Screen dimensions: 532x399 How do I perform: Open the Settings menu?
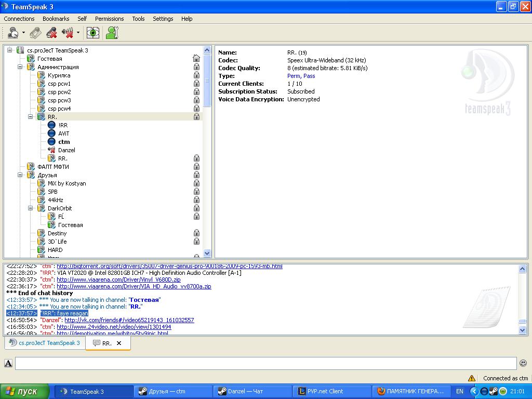[x=163, y=19]
